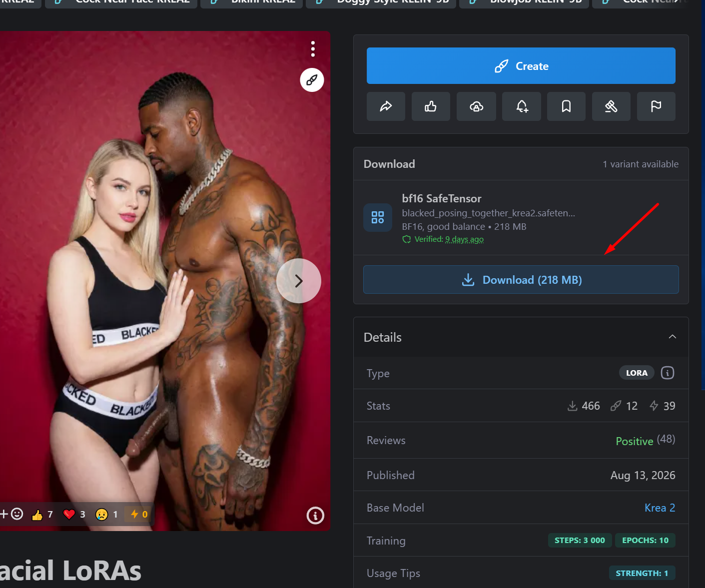Click the file grid icon beside bf16 SafeTensor
Image resolution: width=705 pixels, height=588 pixels.
pos(378,217)
